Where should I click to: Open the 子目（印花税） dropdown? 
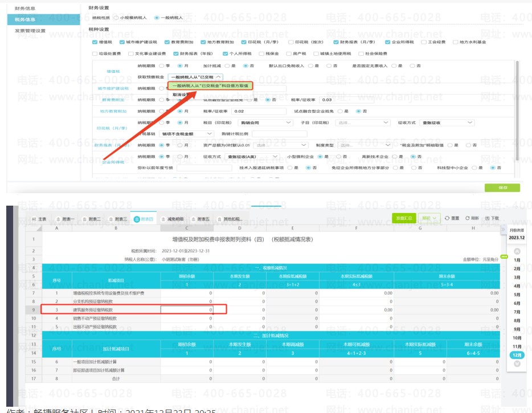[x=362, y=122]
